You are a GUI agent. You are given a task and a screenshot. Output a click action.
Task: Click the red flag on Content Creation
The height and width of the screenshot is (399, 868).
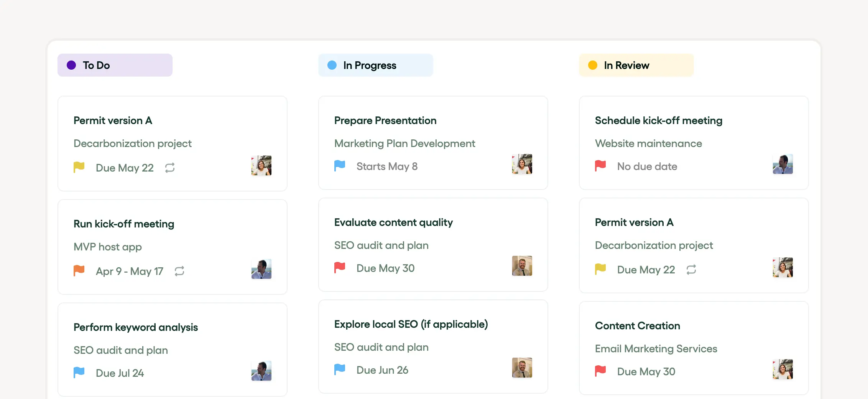coord(600,371)
